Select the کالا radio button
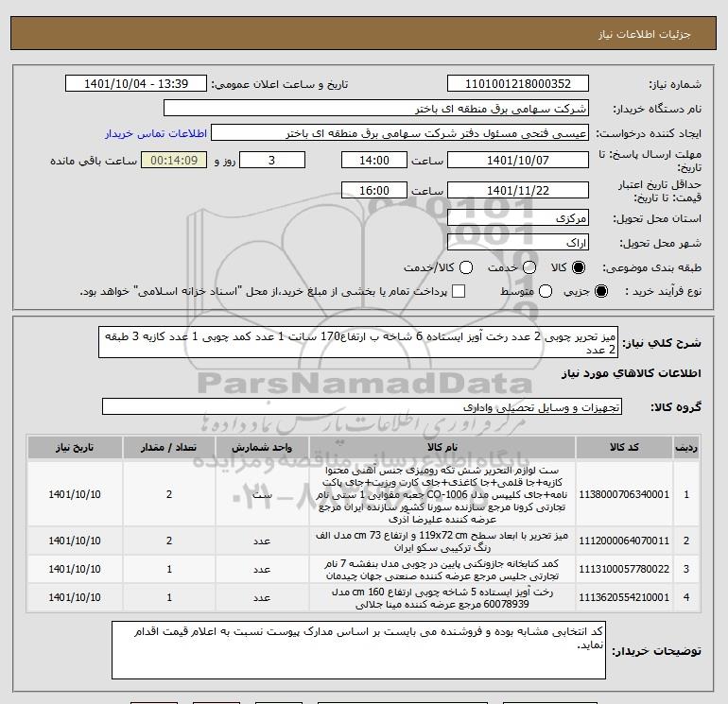 pos(579,267)
